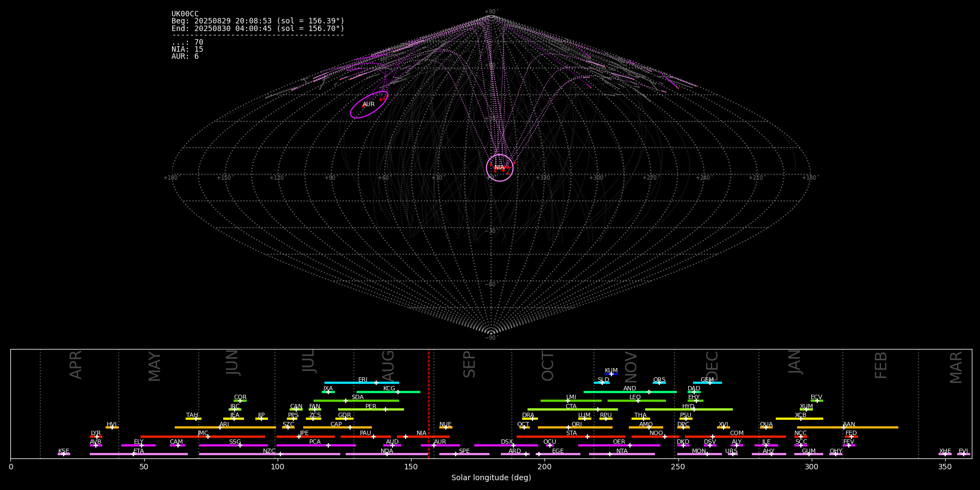
Task: Click the JMC shower label on the timeline
Action: click(x=203, y=433)
